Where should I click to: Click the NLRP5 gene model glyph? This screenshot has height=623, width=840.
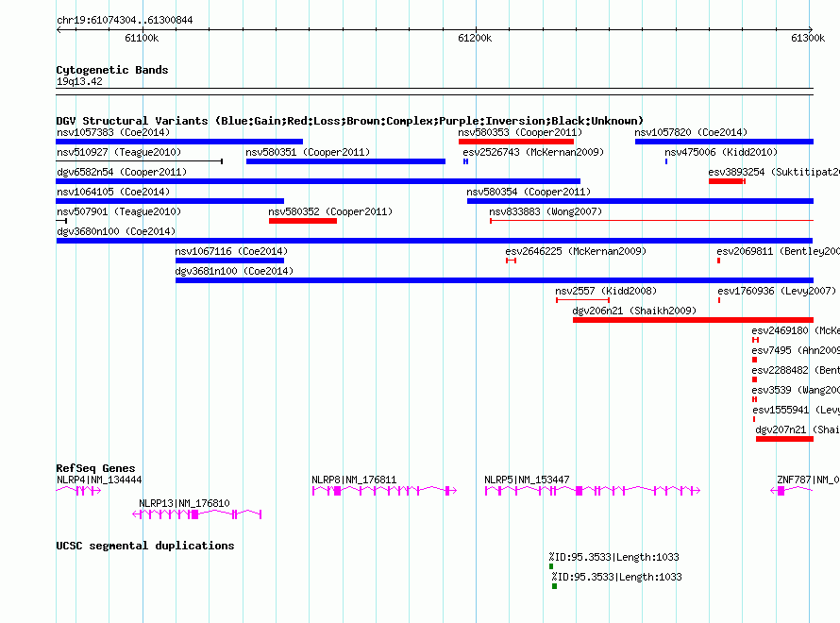coord(593,490)
